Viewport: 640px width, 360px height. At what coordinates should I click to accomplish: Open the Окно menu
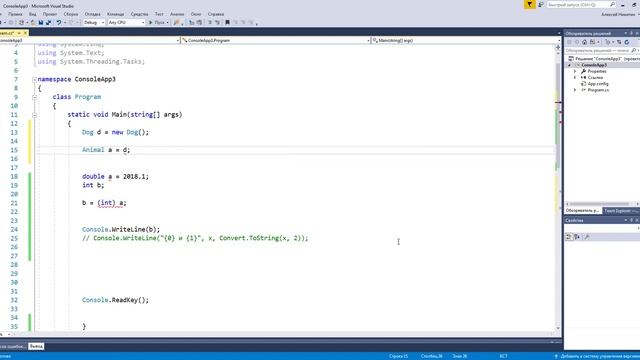tap(196, 14)
